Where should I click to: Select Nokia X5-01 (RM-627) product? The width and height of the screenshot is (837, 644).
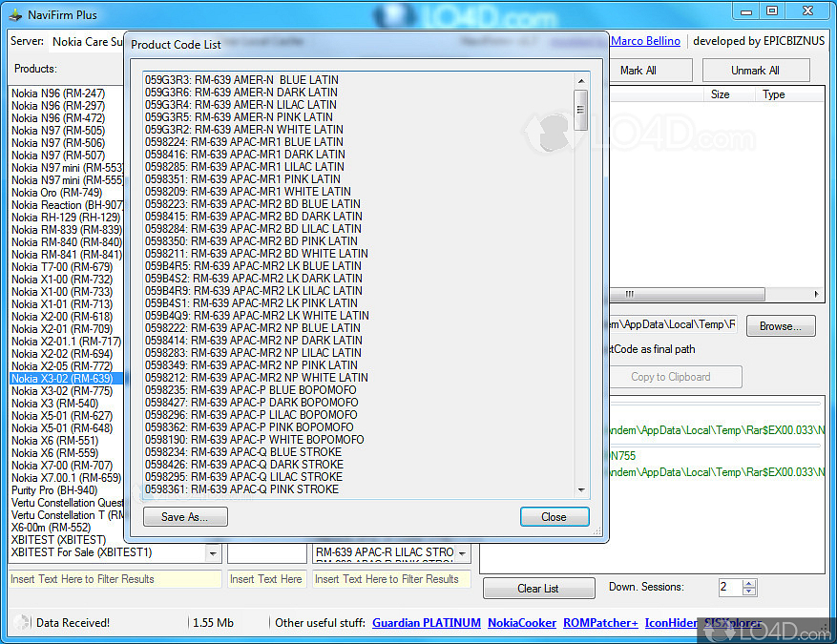(62, 416)
